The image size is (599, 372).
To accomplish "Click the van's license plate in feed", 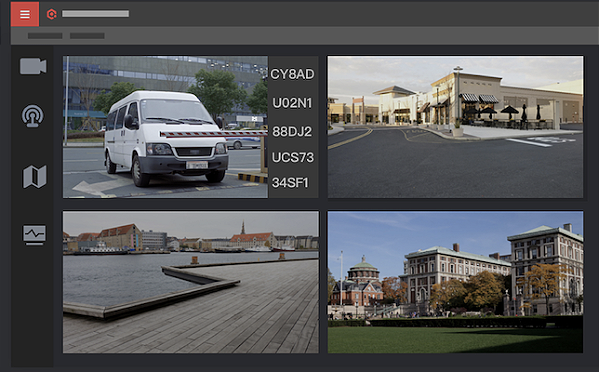I will pyautogui.click(x=197, y=165).
